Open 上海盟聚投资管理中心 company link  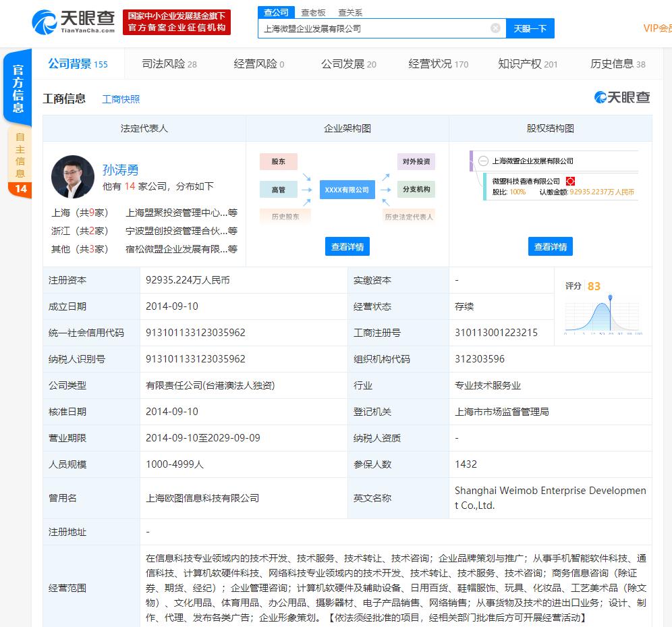click(x=181, y=213)
